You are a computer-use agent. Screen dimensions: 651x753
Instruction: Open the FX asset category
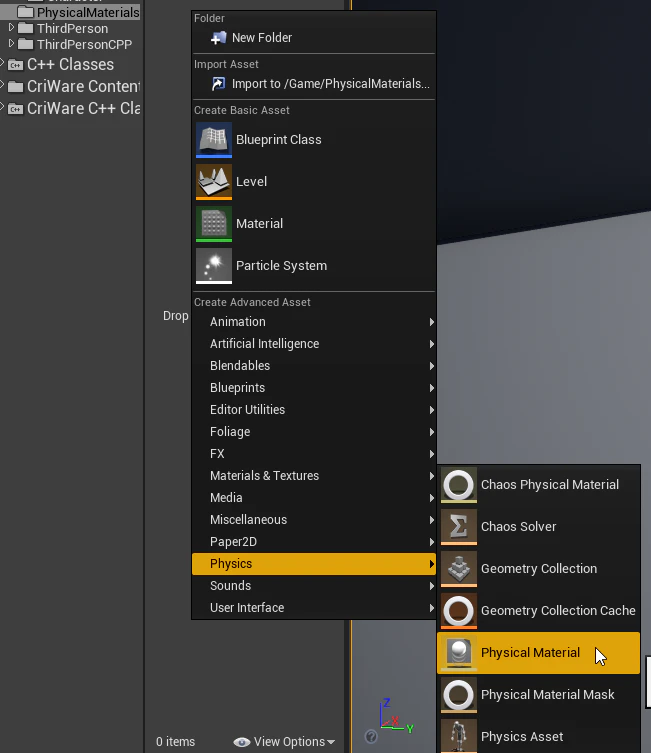(x=313, y=454)
